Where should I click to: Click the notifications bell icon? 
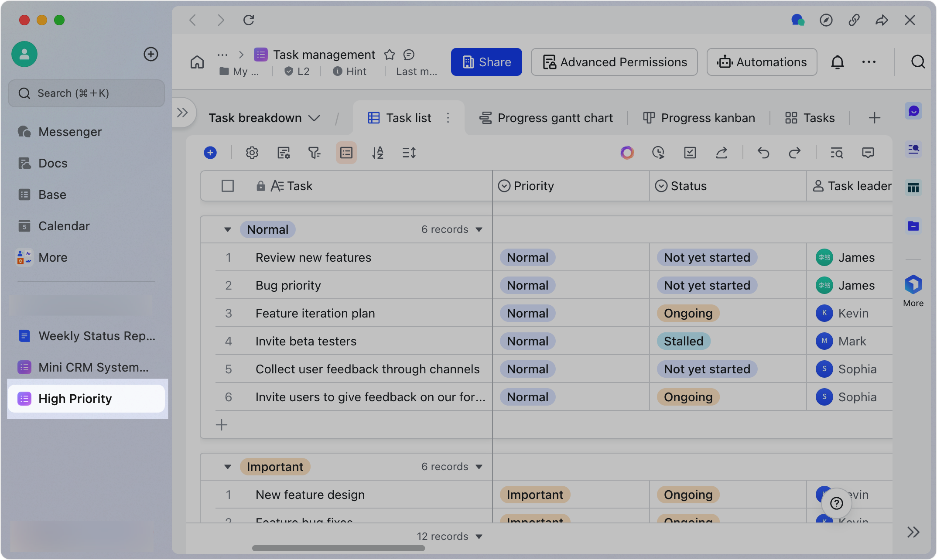[838, 62]
